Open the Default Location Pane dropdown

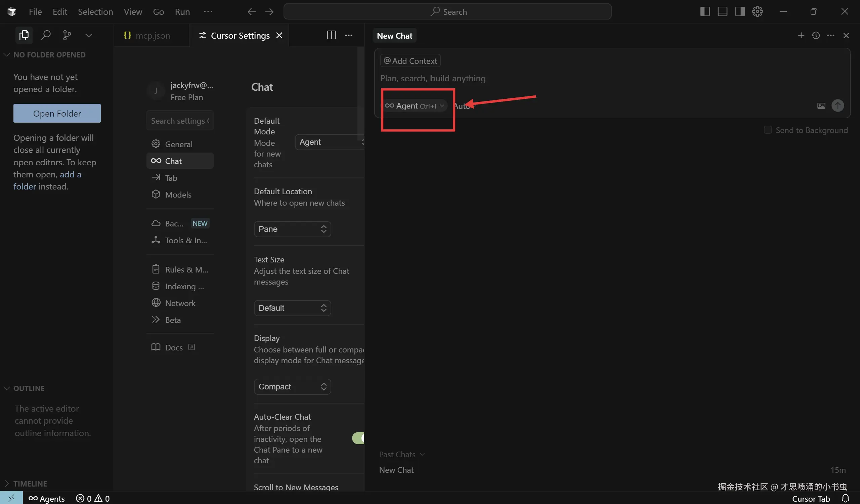292,229
